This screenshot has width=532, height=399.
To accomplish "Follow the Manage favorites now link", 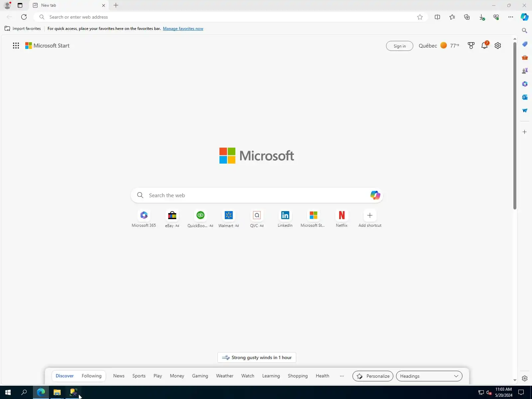I will 183,29.
